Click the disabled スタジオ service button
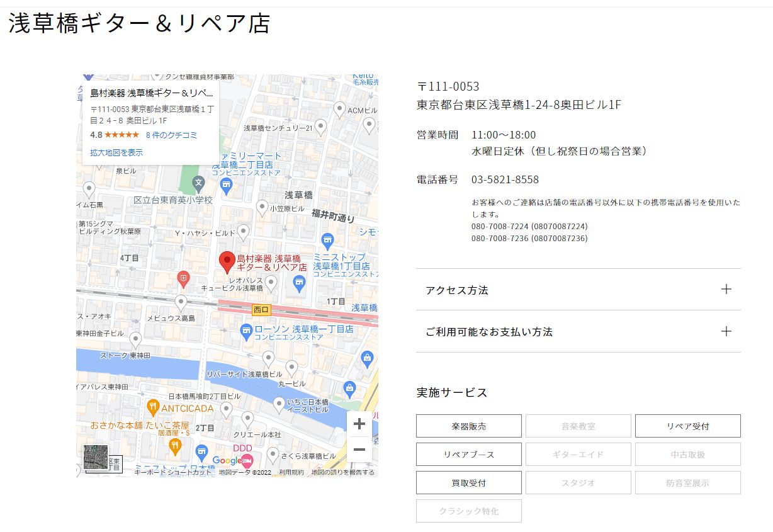This screenshot has height=532, width=773. pos(578,483)
